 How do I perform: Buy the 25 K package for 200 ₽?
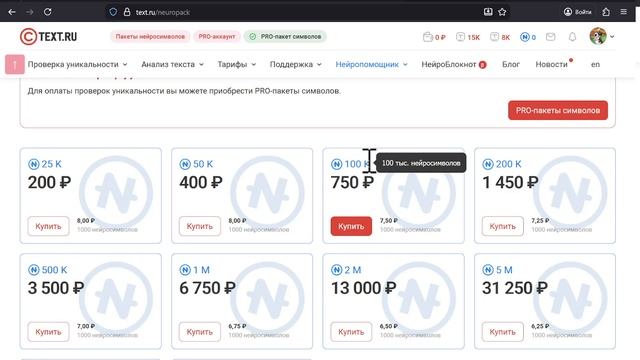tap(48, 226)
